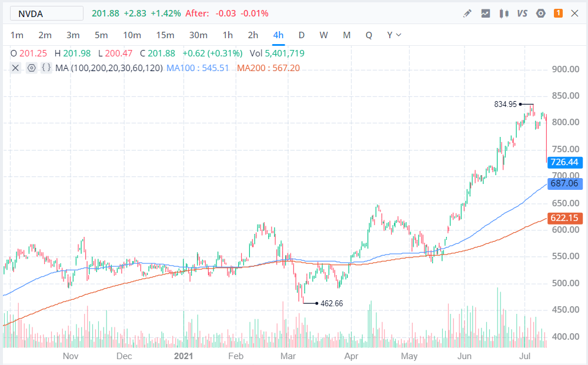Click the 900.00 price axis label

pyautogui.click(x=566, y=69)
